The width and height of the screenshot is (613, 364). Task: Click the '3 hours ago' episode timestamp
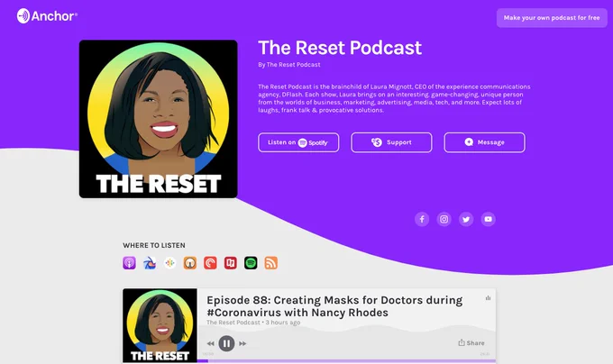click(283, 323)
